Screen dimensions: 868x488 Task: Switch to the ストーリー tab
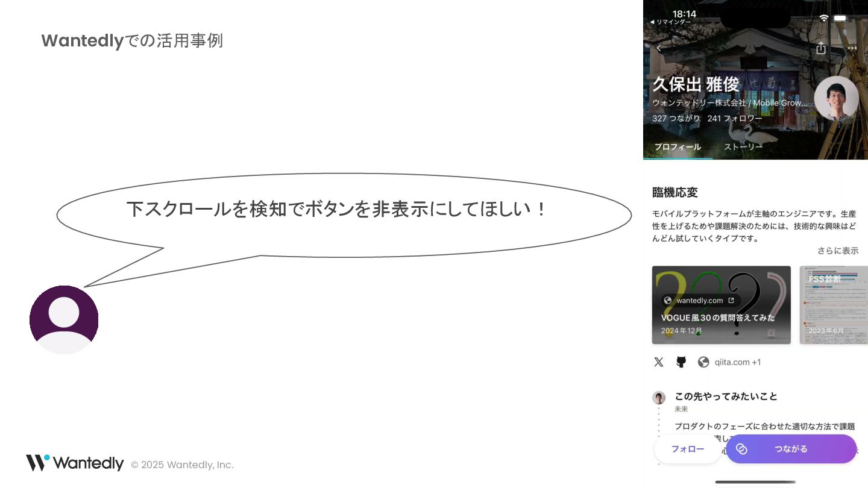coord(743,147)
